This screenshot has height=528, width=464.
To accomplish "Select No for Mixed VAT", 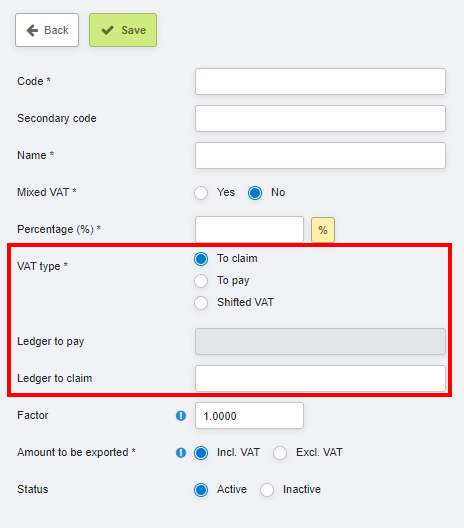I will tap(255, 193).
